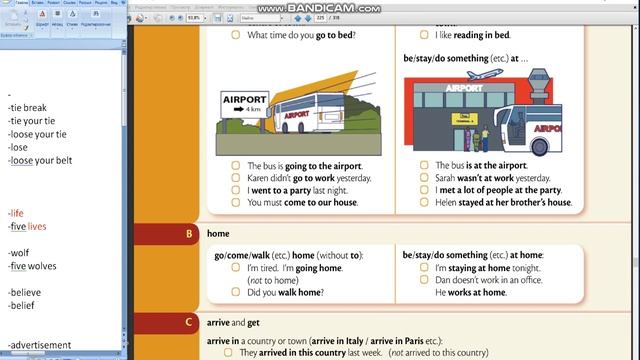640x360 pixels.
Task: Click the Найти search field in PDF toolbar
Action: tap(260, 18)
